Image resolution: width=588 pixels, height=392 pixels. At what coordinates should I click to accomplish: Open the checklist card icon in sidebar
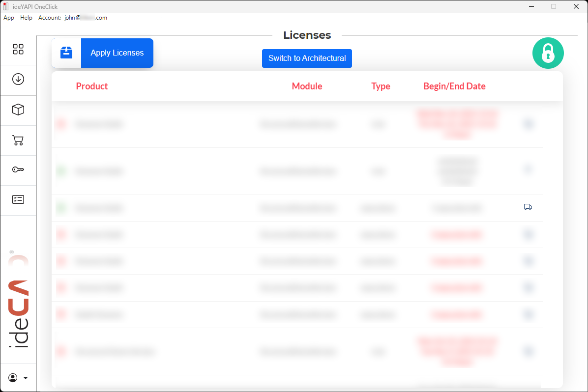tap(18, 199)
